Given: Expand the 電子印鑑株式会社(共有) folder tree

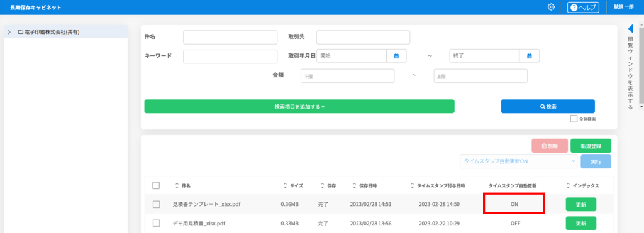Looking at the screenshot, I should [9, 31].
